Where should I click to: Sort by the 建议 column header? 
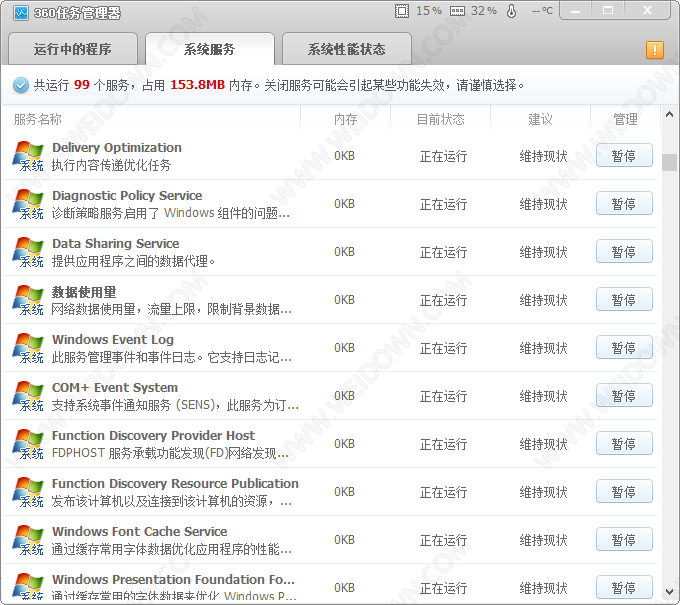[540, 119]
